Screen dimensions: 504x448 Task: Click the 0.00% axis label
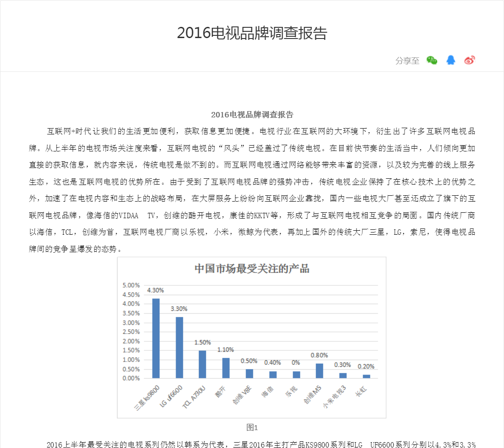(131, 378)
